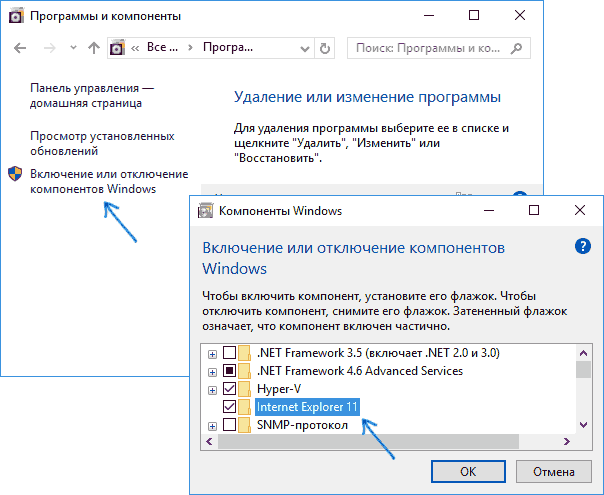Enable the .NET Framework 3.5 checkbox
The image size is (604, 495).
tap(230, 352)
